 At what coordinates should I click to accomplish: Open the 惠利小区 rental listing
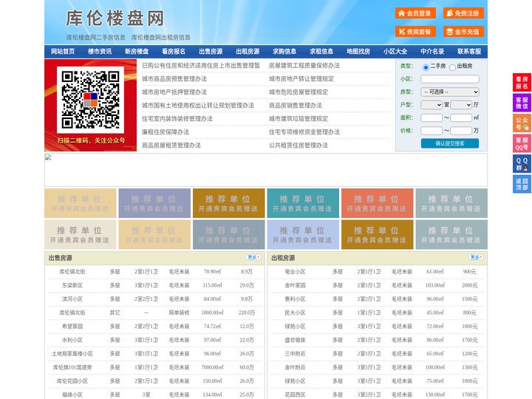point(295,299)
